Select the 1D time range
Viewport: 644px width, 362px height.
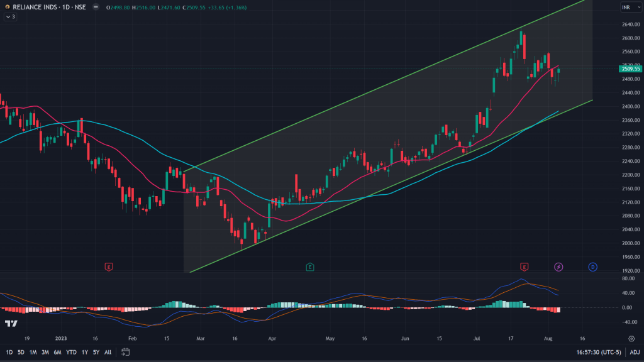pos(9,353)
